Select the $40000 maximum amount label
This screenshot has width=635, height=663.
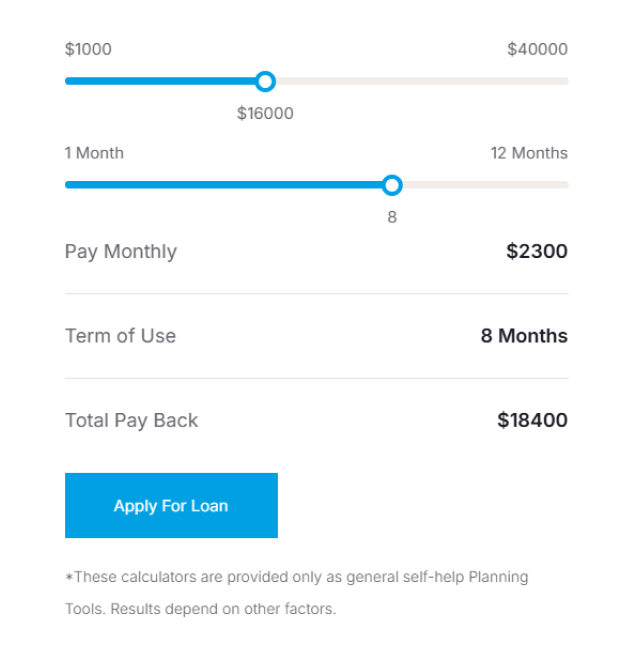537,49
